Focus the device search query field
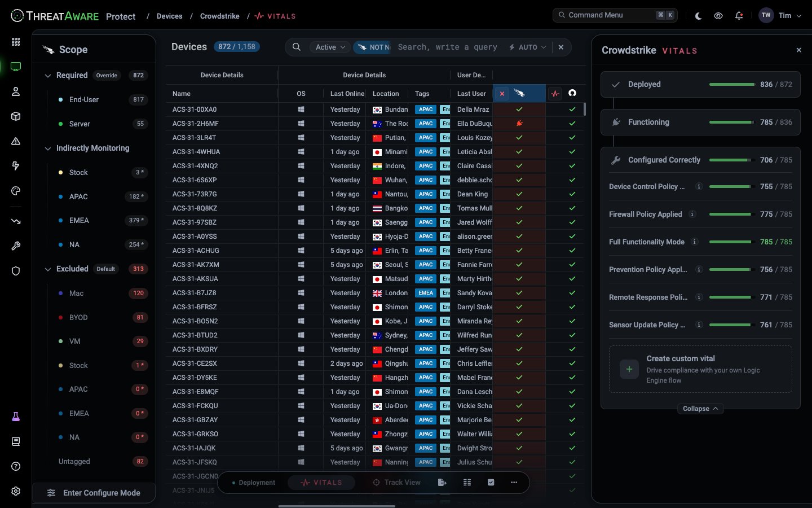The width and height of the screenshot is (812, 508). [448, 47]
